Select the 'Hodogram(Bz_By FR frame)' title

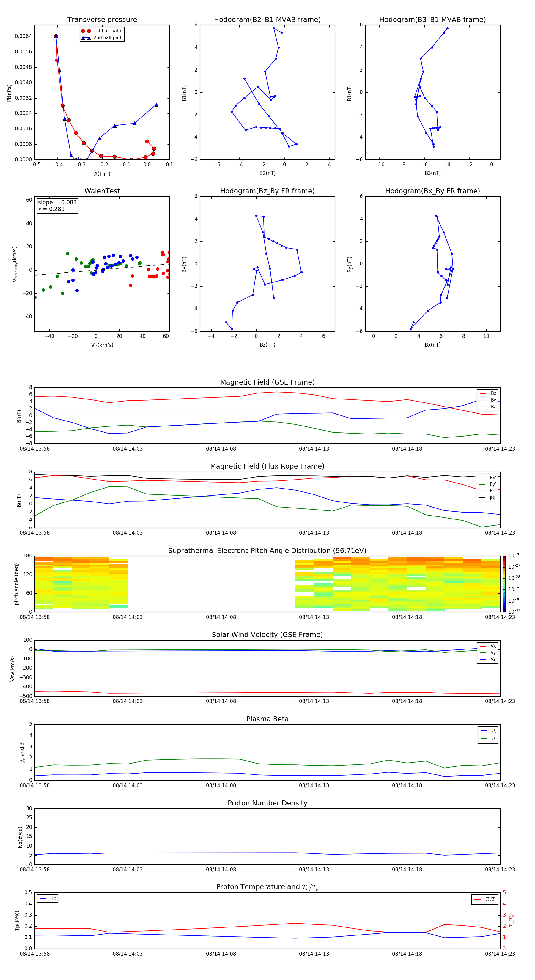(267, 191)
